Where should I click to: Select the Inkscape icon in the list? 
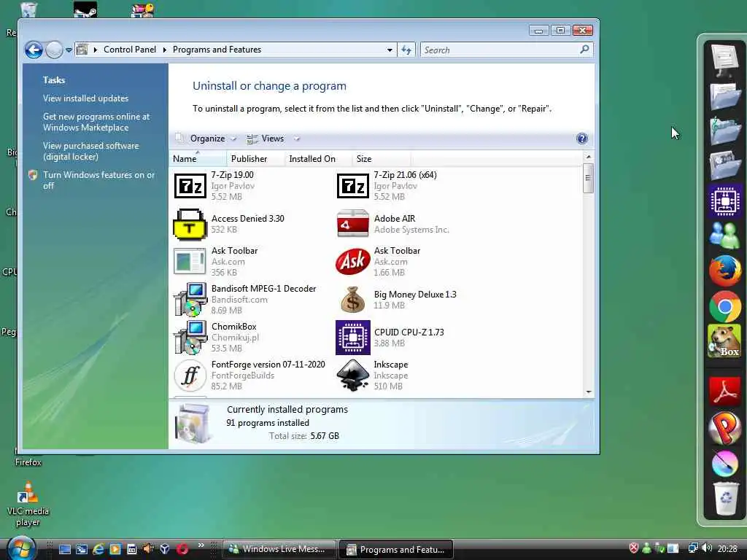(x=352, y=376)
